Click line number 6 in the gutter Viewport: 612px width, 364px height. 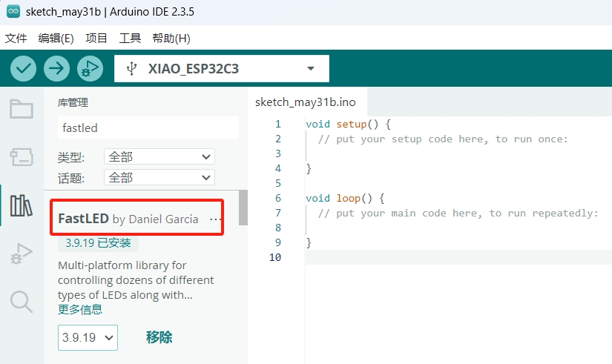pyautogui.click(x=278, y=198)
